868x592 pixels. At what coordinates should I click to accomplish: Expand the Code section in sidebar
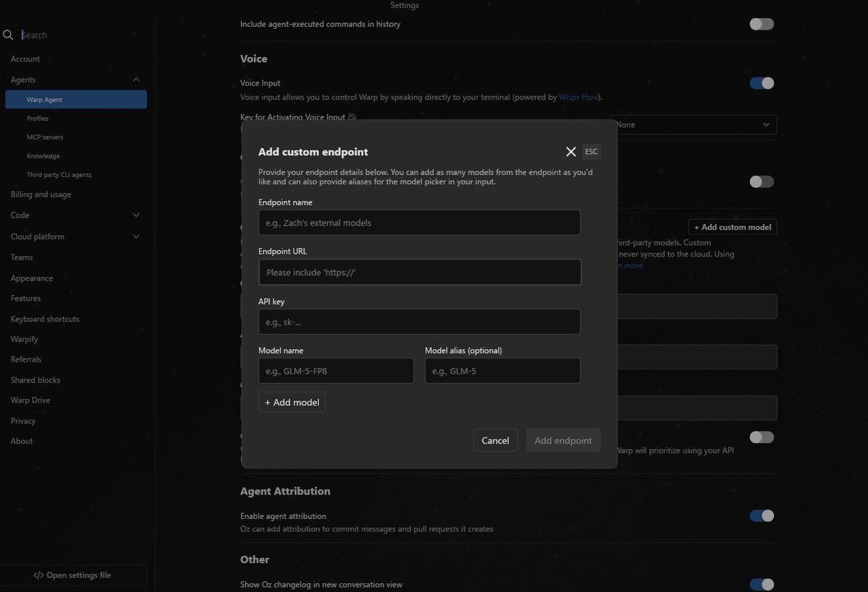pyautogui.click(x=136, y=215)
